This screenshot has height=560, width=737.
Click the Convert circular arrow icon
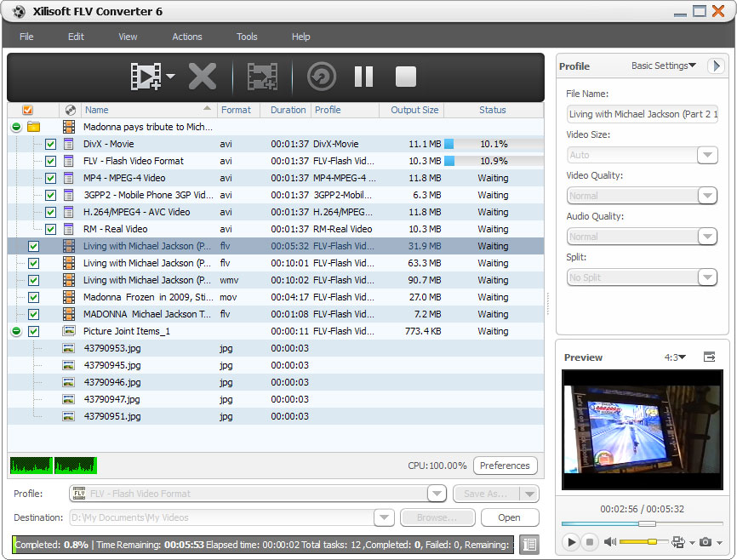(x=322, y=77)
